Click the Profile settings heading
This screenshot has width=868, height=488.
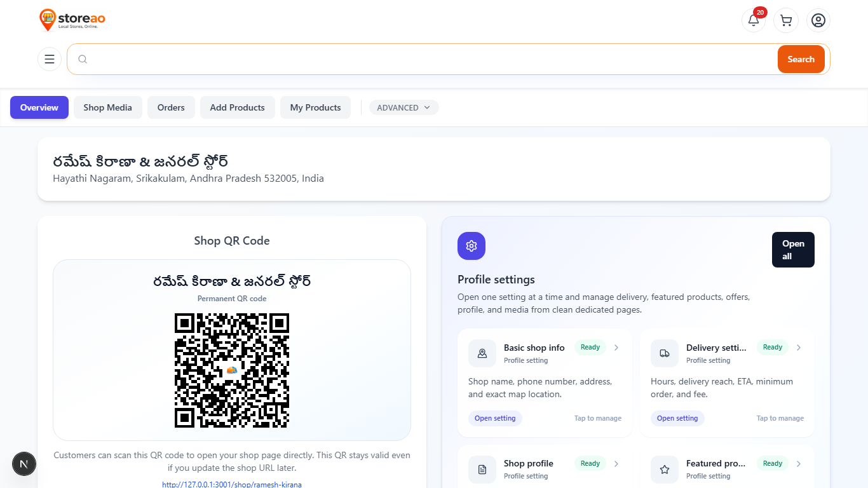[x=496, y=280]
